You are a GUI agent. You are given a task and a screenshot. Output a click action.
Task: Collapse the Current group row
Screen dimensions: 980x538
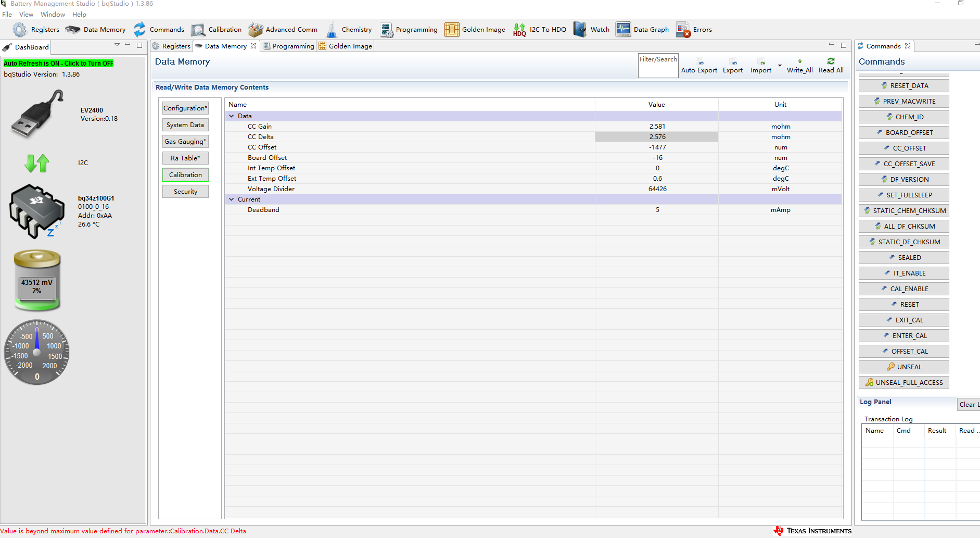click(x=232, y=199)
